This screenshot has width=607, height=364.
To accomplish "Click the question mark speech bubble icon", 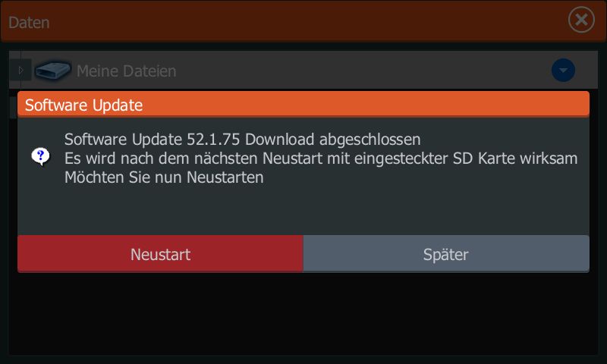I will 41,157.
